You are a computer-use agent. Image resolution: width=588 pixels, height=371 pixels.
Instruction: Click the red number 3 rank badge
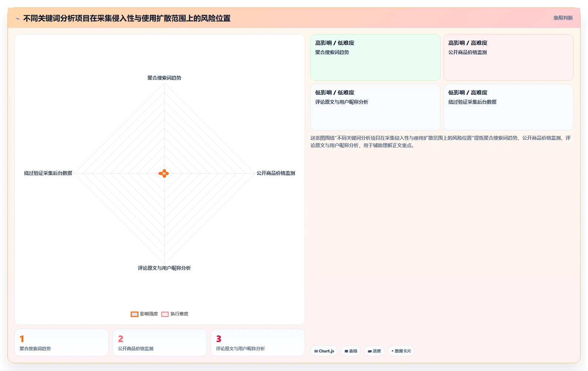(219, 339)
